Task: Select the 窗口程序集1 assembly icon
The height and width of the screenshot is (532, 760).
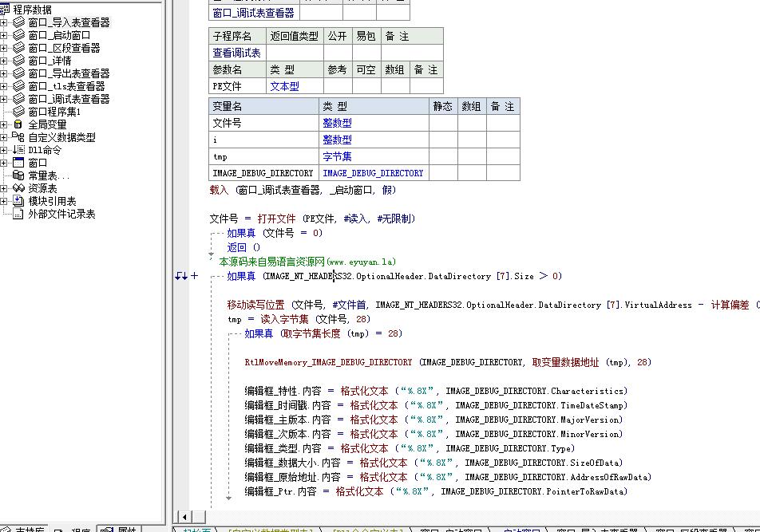Action: [x=18, y=112]
